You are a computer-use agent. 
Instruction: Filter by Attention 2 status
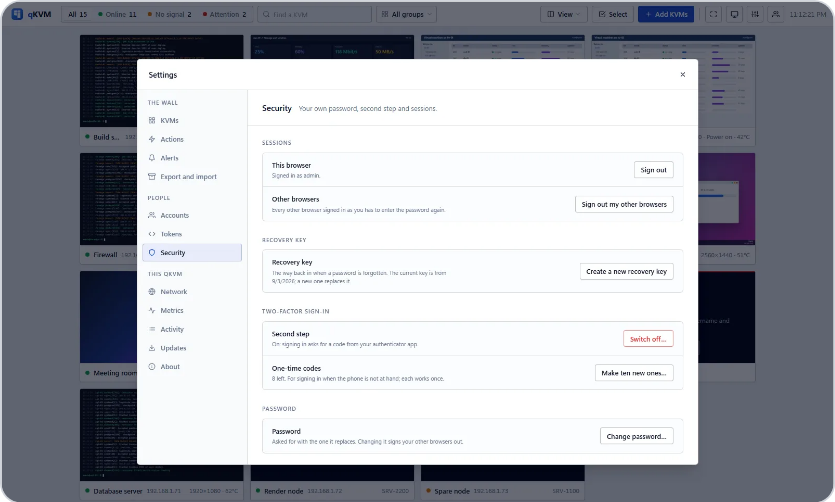tap(224, 14)
